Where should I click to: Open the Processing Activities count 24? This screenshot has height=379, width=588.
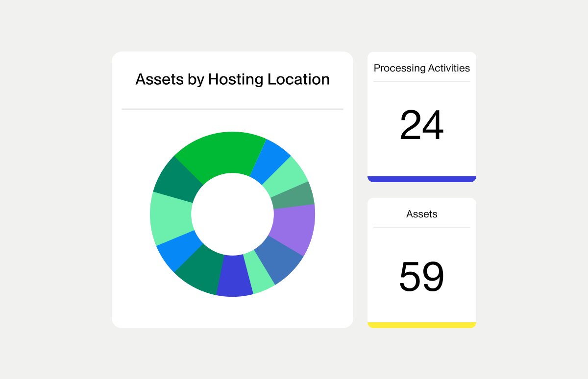(x=422, y=125)
